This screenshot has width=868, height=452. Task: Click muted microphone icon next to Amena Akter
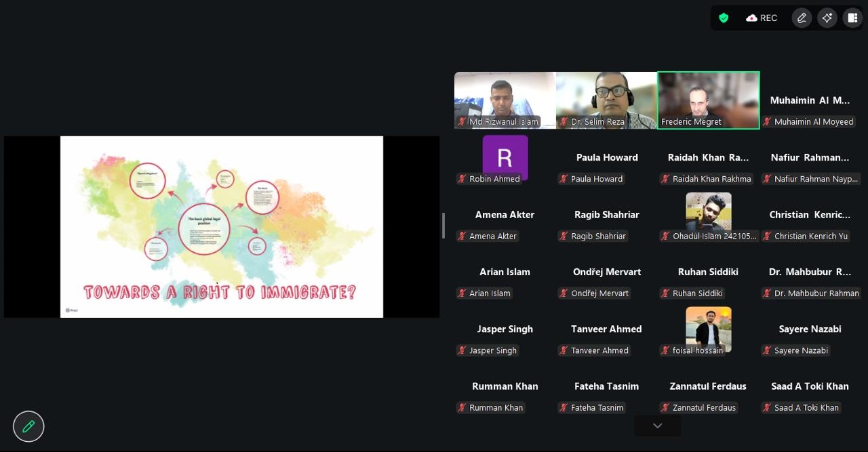(x=462, y=237)
